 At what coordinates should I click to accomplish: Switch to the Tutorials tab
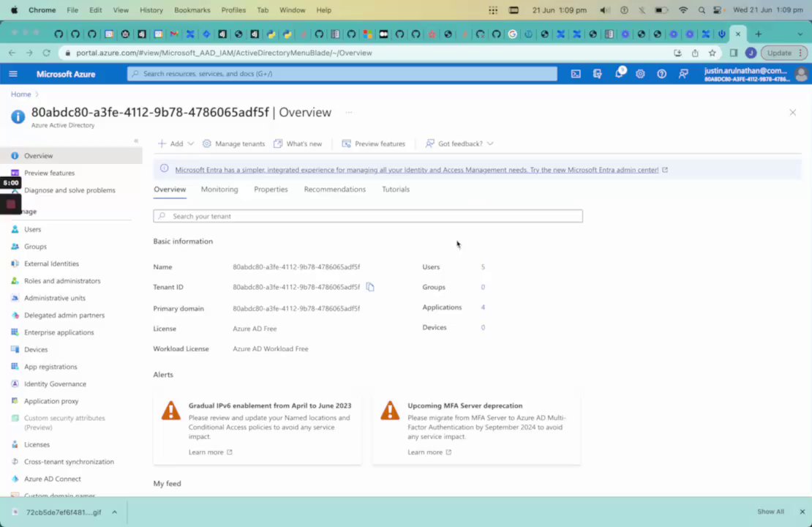(x=396, y=189)
